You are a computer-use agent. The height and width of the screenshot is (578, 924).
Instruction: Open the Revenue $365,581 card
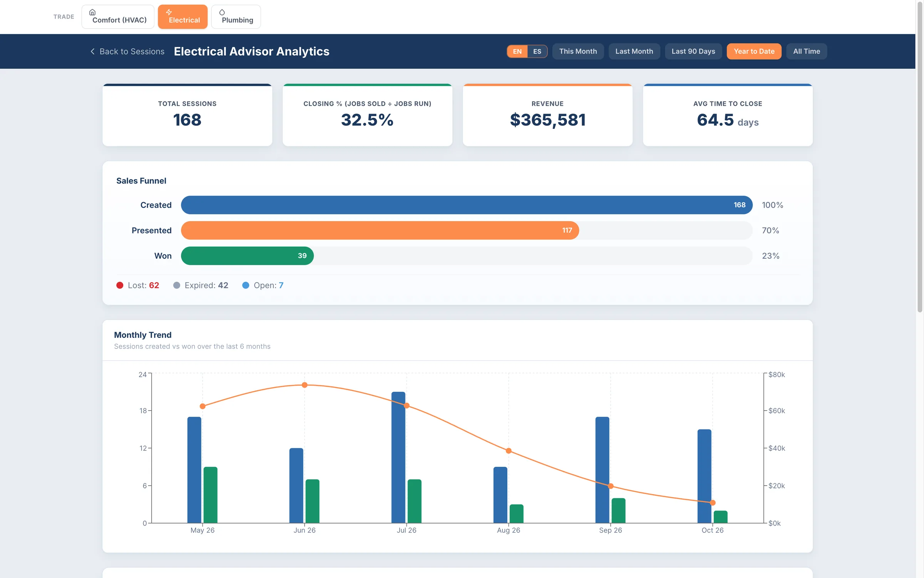547,115
